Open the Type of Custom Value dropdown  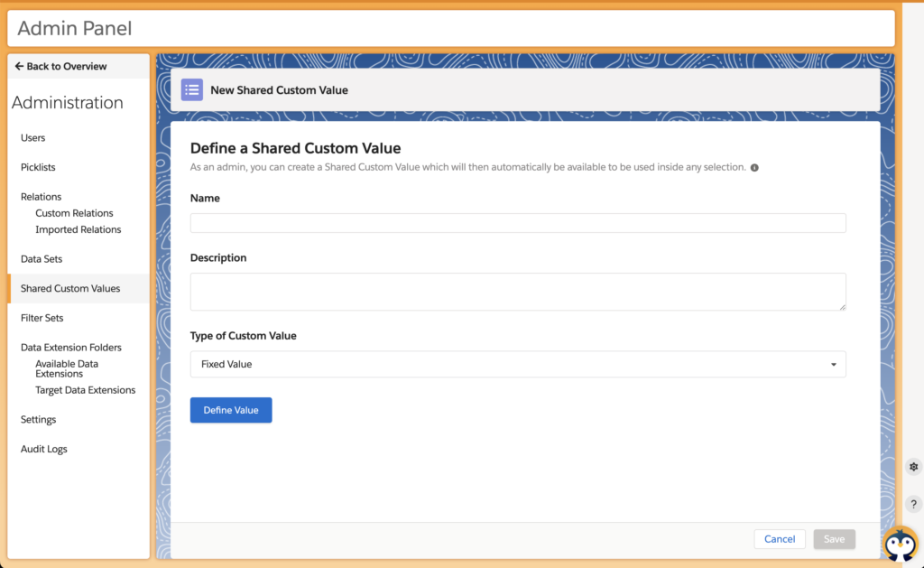pyautogui.click(x=517, y=364)
